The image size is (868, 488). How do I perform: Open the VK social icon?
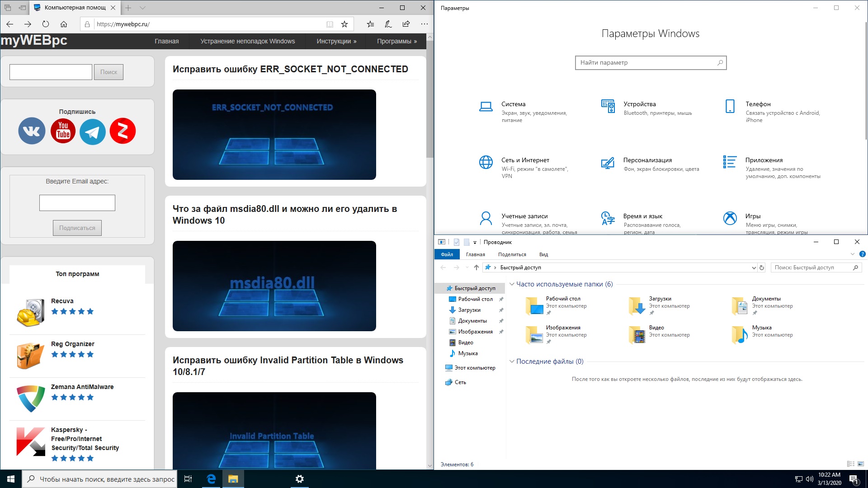32,131
